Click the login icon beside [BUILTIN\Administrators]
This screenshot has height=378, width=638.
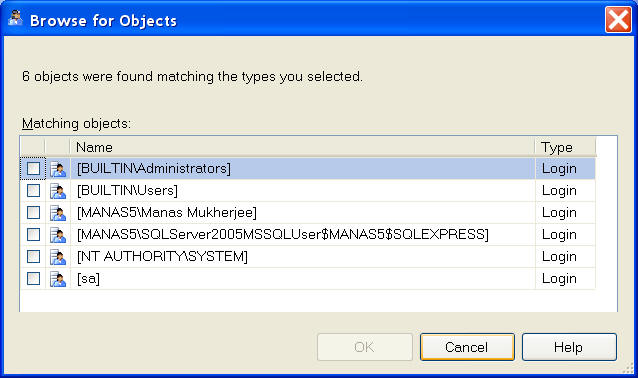(x=58, y=169)
